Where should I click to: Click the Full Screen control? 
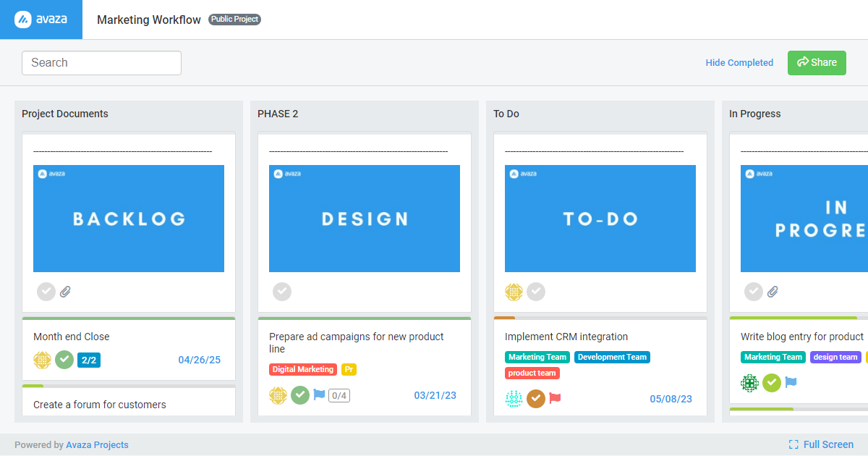827,444
